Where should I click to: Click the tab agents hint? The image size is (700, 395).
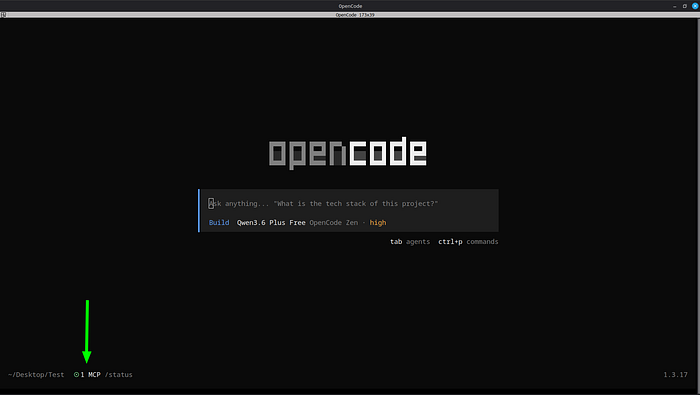pos(410,241)
